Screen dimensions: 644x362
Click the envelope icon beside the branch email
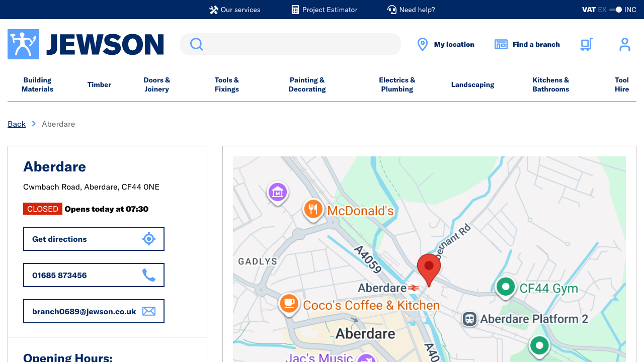click(x=149, y=311)
